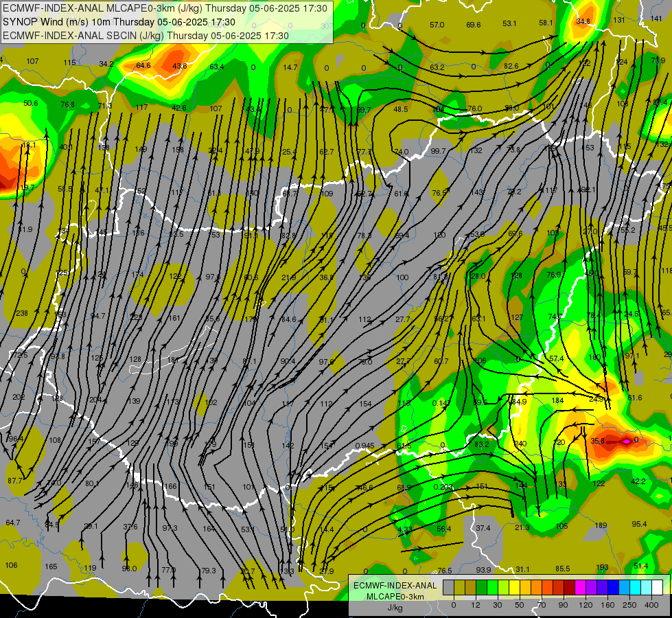Click the map value '141' in the top-right corner

tap(656, 19)
